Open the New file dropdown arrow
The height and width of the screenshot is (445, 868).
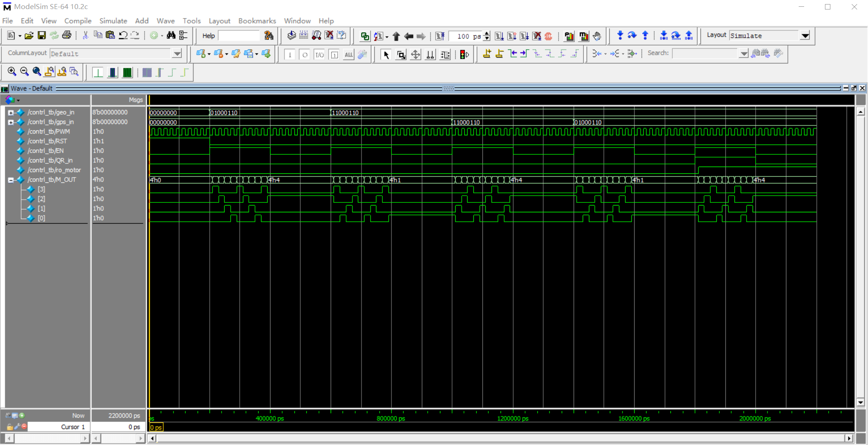click(x=20, y=36)
